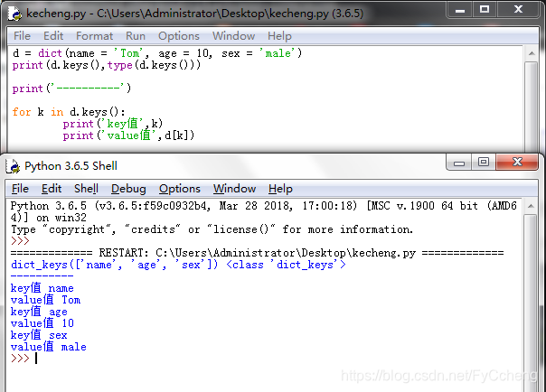This screenshot has height=392, width=546.
Task: Open Window menu in Python Shell window
Action: tap(234, 189)
